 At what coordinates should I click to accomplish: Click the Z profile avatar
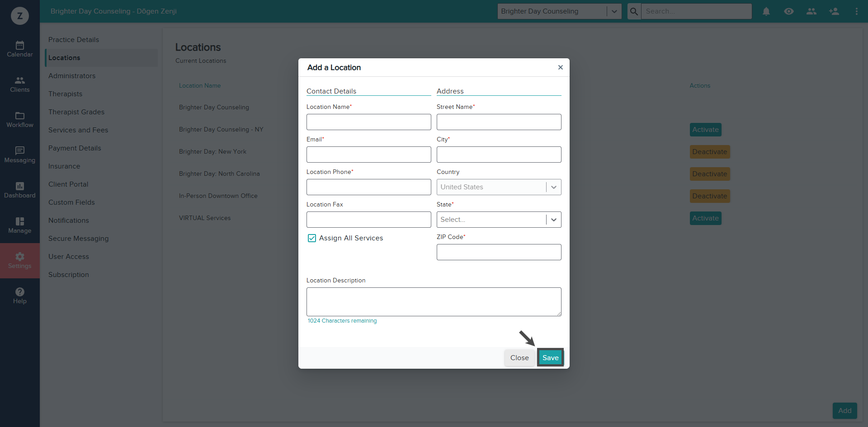20,16
